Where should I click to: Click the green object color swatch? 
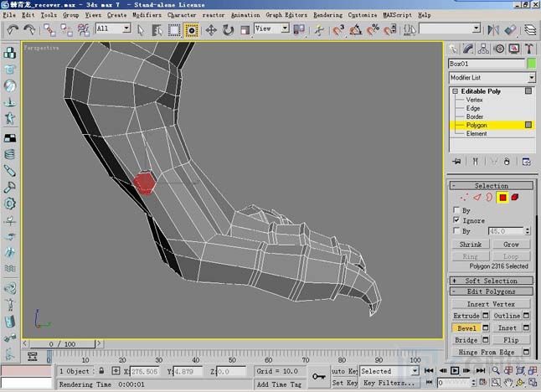pyautogui.click(x=532, y=64)
